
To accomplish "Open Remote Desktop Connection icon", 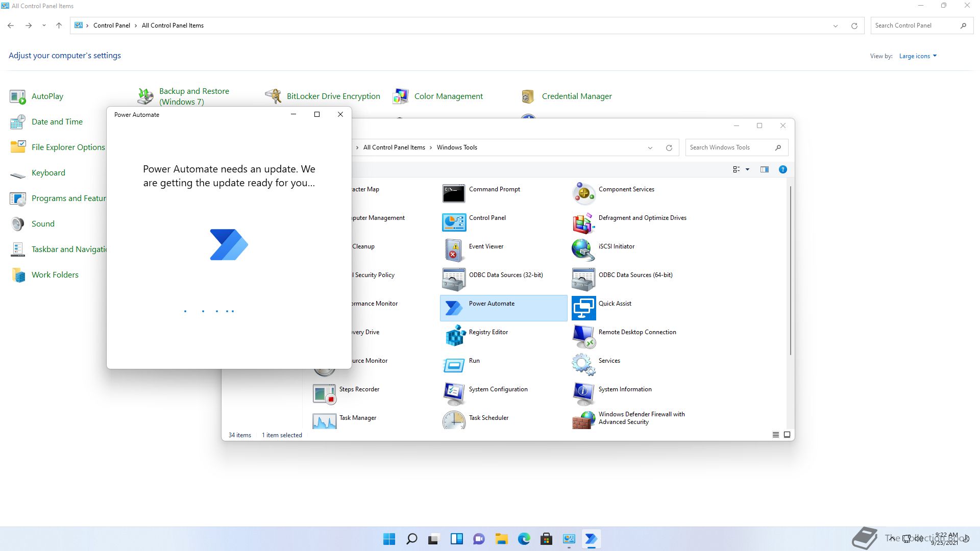I will click(x=583, y=336).
